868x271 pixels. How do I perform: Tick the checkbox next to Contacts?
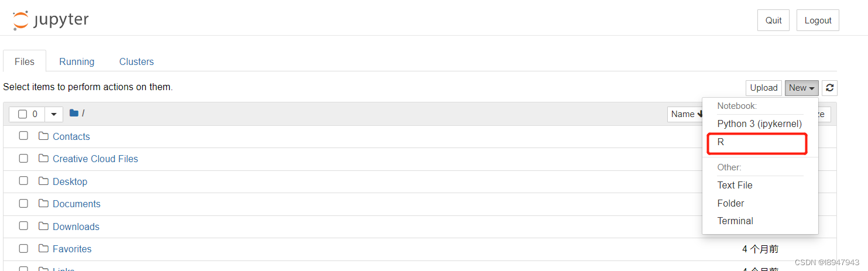[x=23, y=136]
